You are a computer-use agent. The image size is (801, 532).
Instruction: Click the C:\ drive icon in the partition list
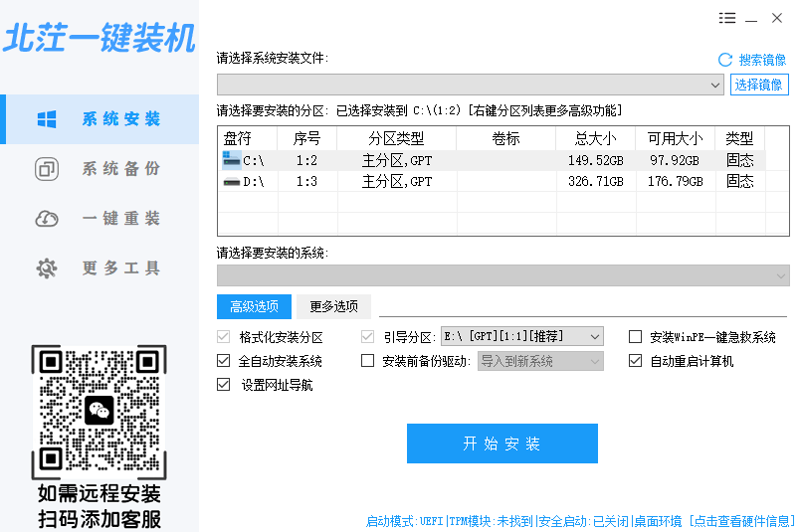coord(232,160)
